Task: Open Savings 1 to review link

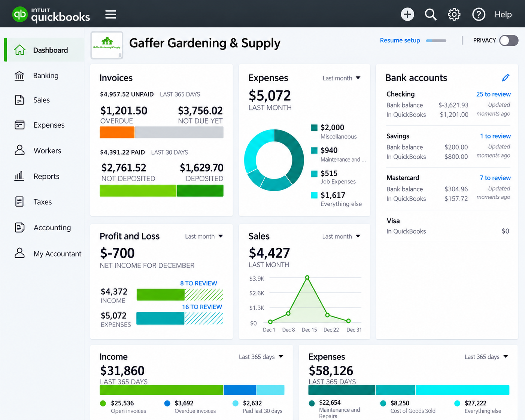Action: (495, 136)
